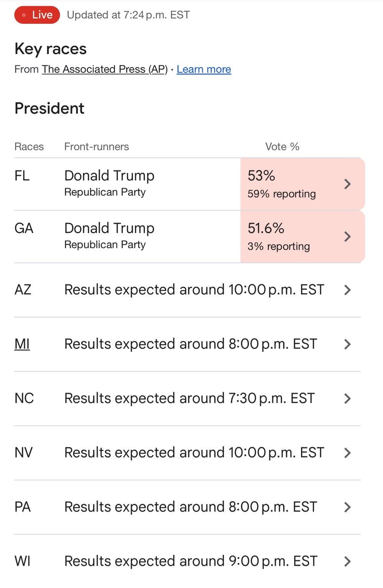The image size is (383, 588).
Task: Tap the red Live badge
Action: pos(37,15)
